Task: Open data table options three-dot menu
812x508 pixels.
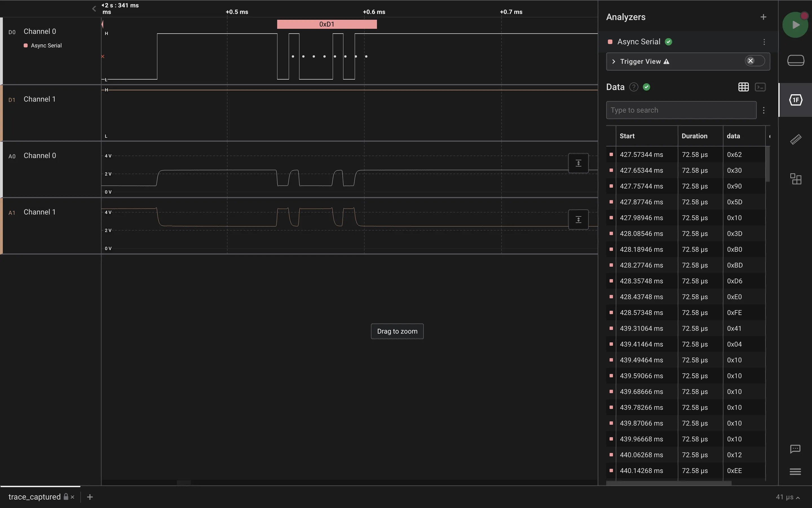Action: (x=764, y=110)
